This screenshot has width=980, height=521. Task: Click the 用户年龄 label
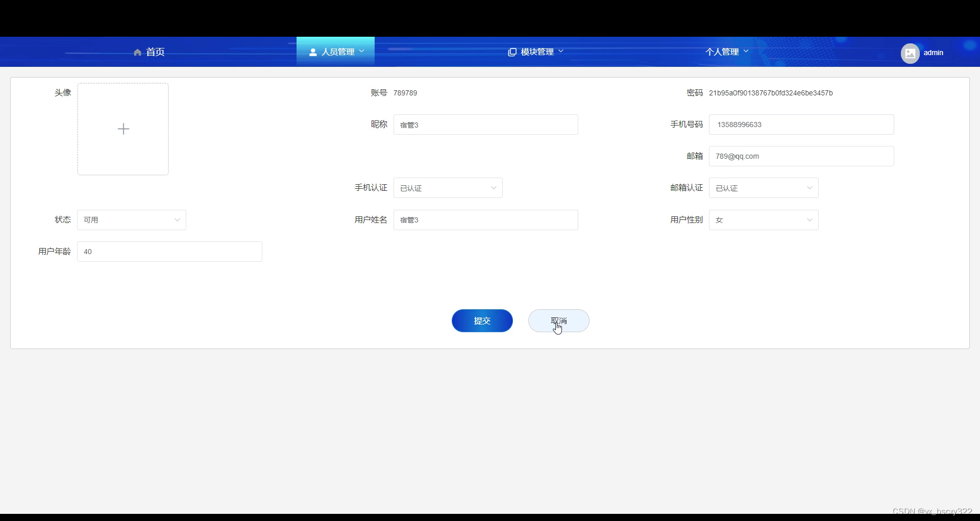click(55, 251)
